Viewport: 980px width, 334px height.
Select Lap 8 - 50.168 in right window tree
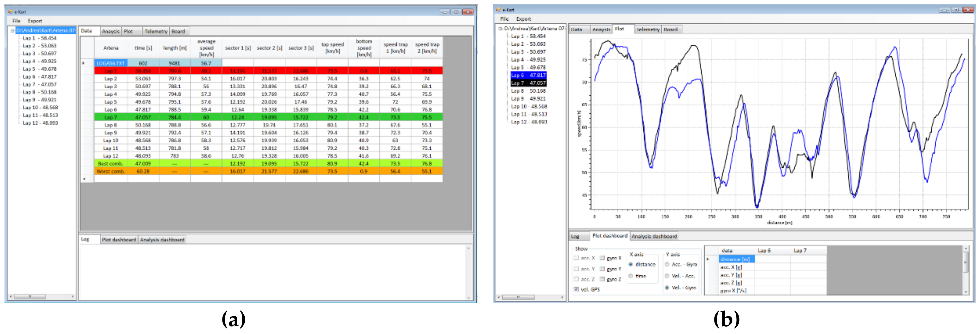coord(528,91)
